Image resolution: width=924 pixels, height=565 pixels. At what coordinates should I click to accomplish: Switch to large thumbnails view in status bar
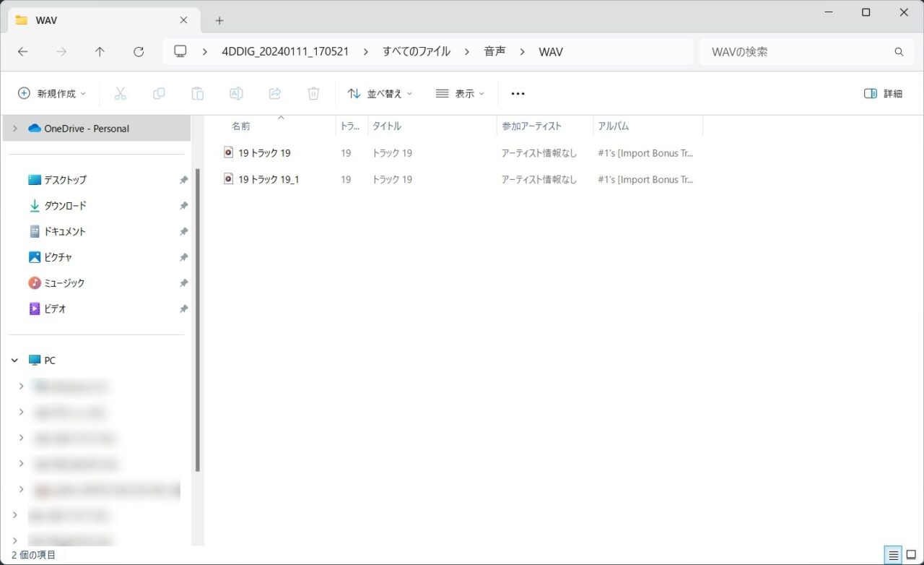pos(911,555)
